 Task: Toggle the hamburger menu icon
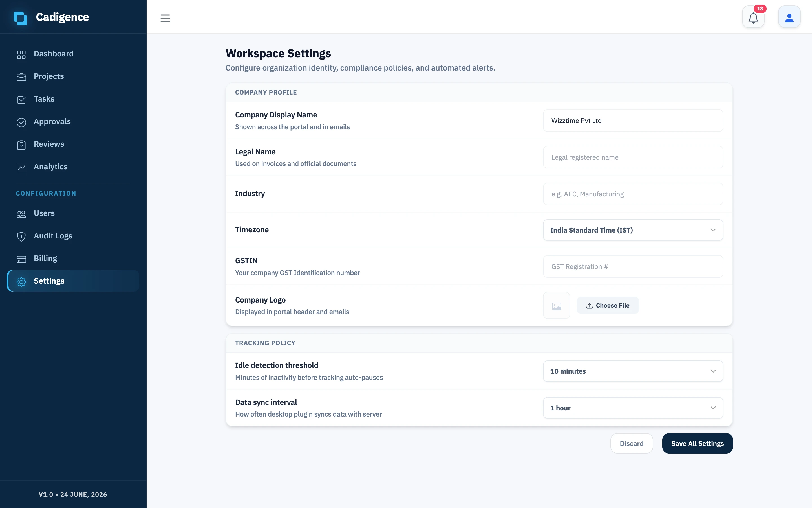tap(165, 18)
